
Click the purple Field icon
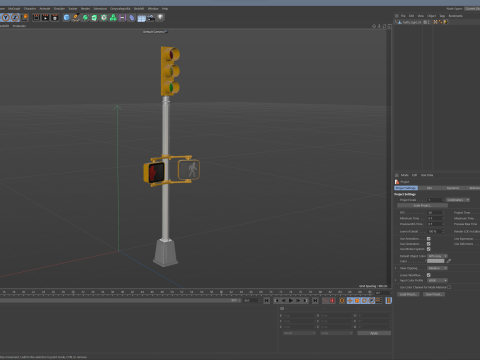[x=122, y=17]
